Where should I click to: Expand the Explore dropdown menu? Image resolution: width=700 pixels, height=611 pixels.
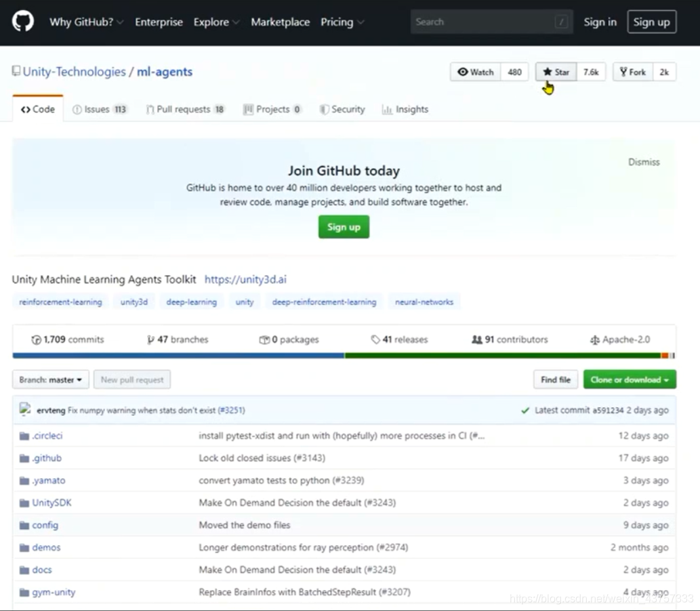pos(217,22)
